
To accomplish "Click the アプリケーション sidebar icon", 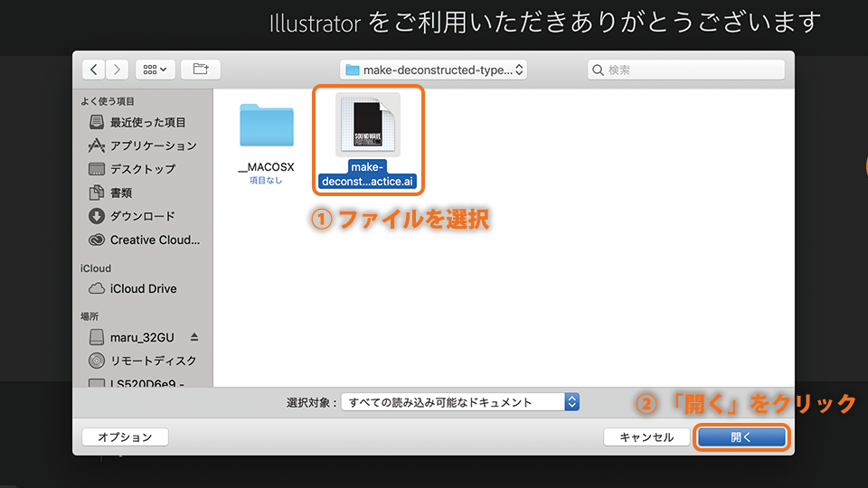I will click(97, 145).
